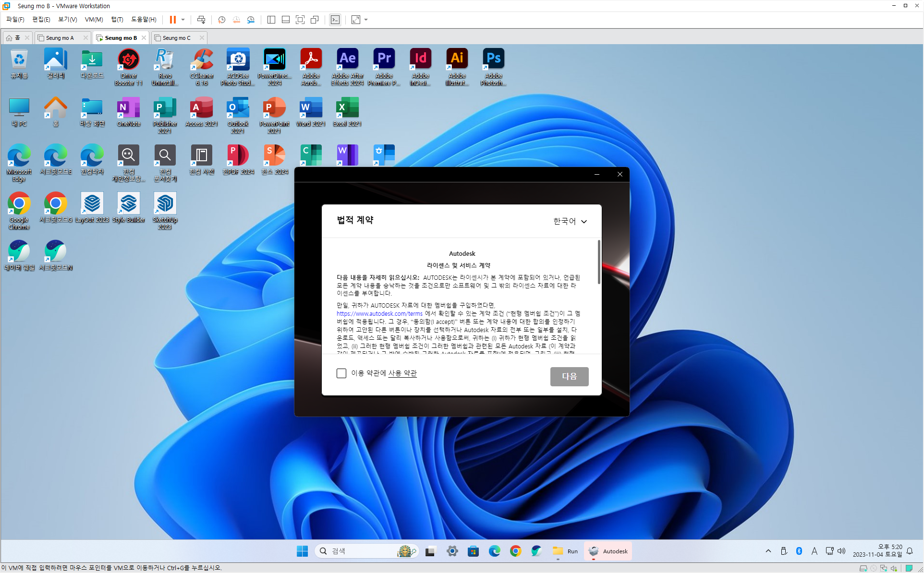Enter full screen mode icon
The image size is (924, 573).
pos(300,20)
